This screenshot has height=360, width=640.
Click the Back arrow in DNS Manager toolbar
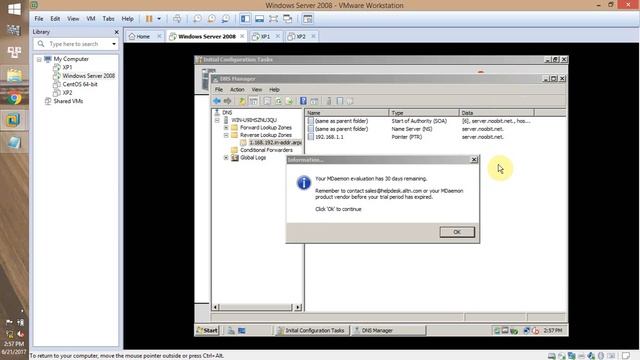(x=217, y=101)
